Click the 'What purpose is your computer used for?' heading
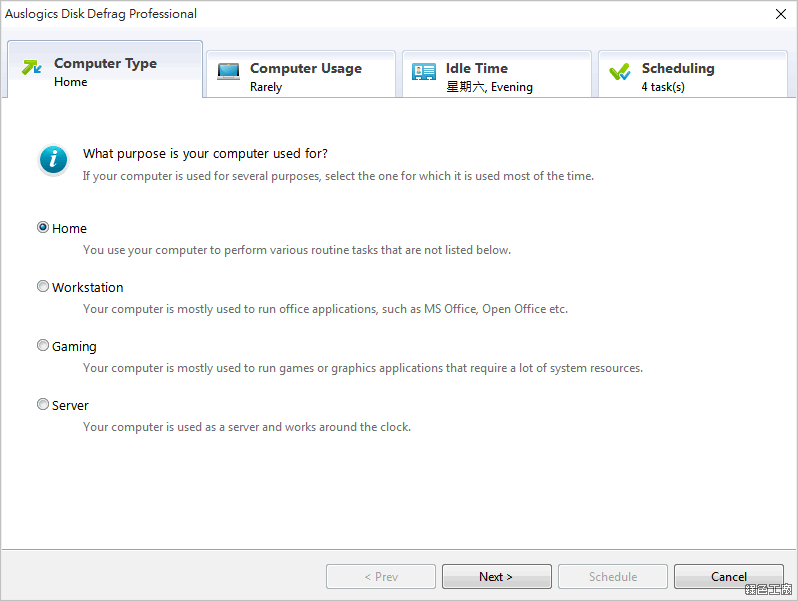The height and width of the screenshot is (601, 798). (x=205, y=154)
